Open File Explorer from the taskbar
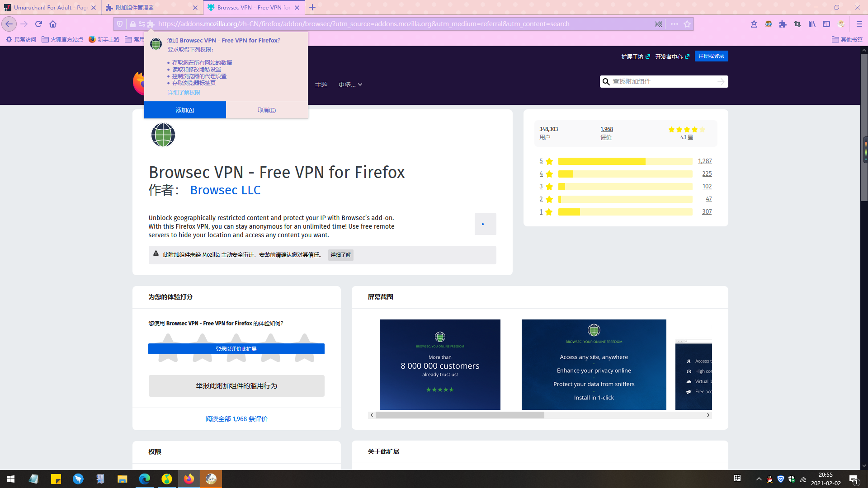 122,479
